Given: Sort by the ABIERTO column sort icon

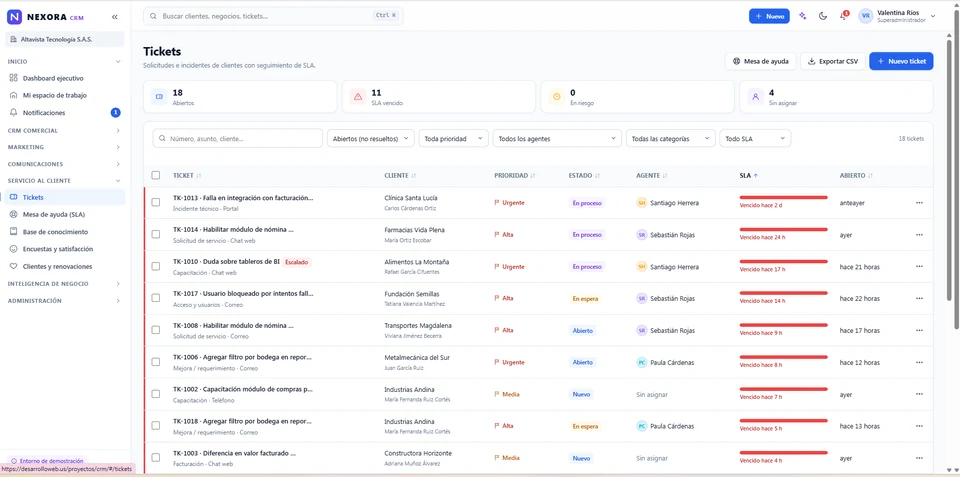Looking at the screenshot, I should (871, 176).
